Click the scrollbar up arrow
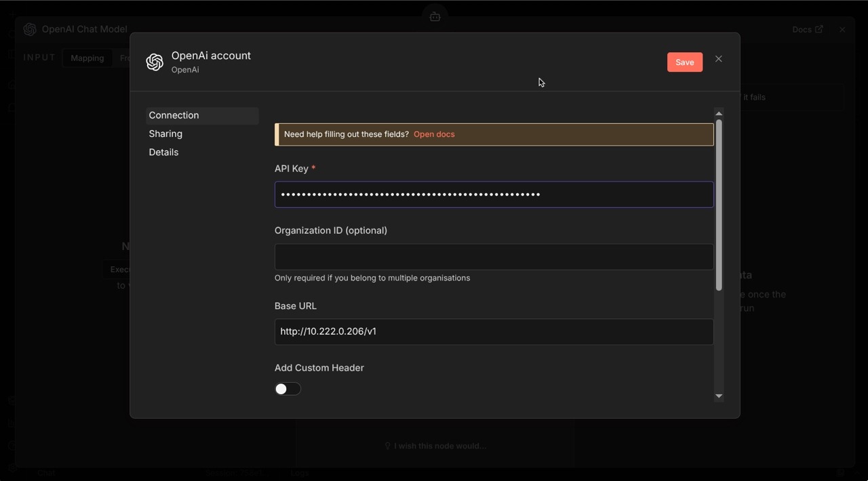Screen dimensions: 868x481 tap(719, 113)
